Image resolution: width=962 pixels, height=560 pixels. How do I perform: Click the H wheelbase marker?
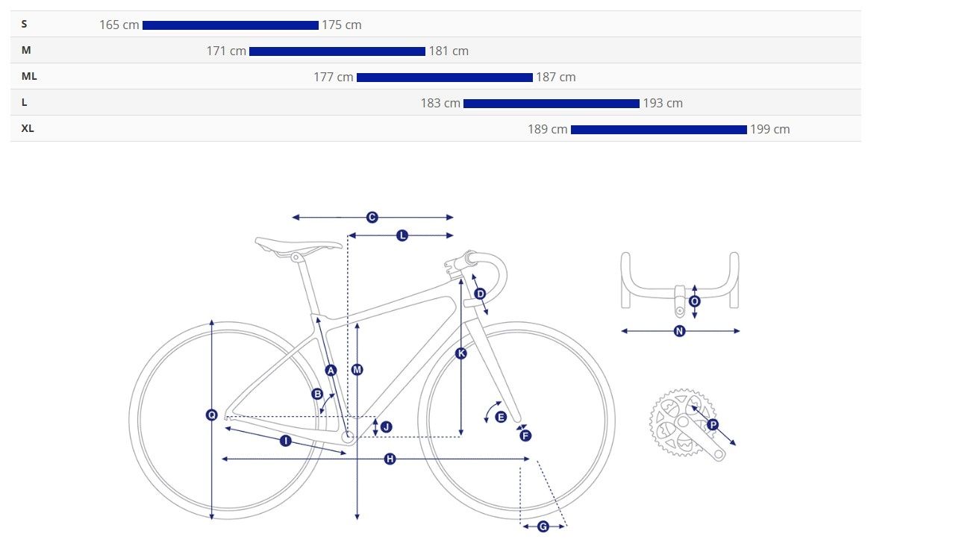point(390,459)
